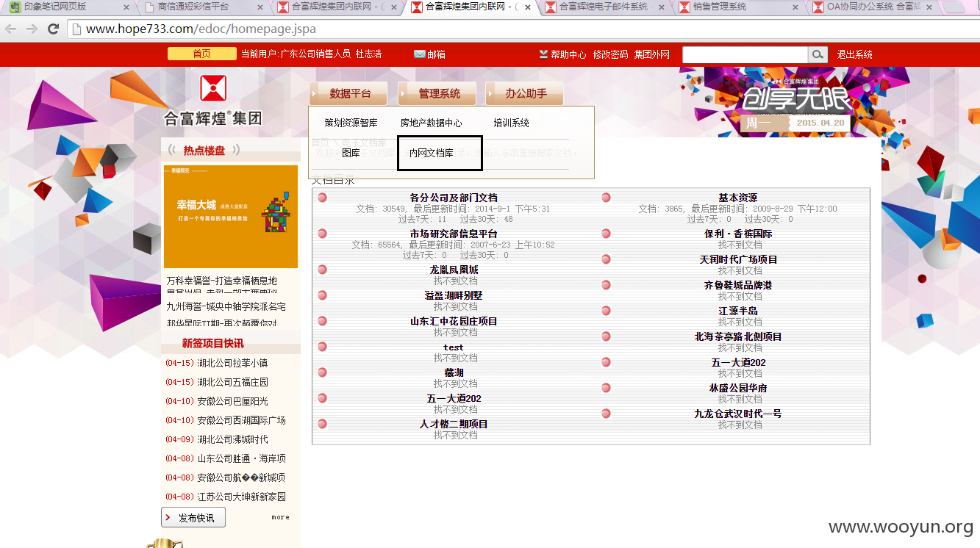Open the 数据平台 menu

coord(349,93)
